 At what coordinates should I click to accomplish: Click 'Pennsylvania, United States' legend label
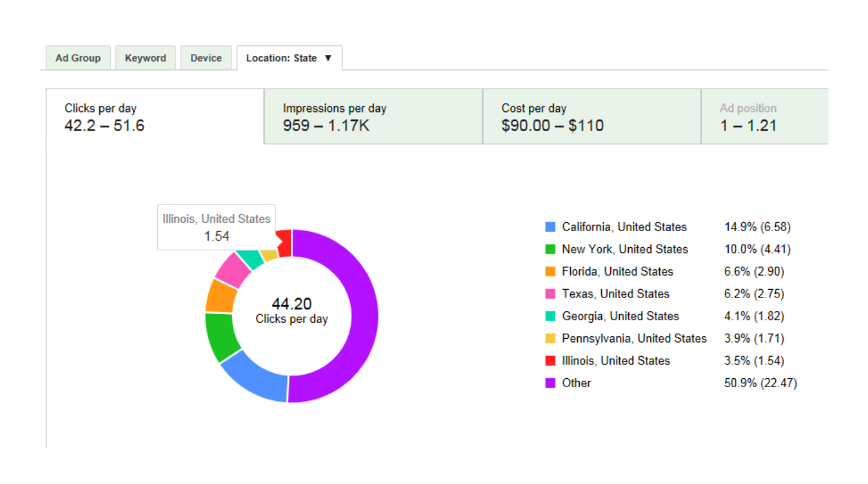(x=634, y=338)
